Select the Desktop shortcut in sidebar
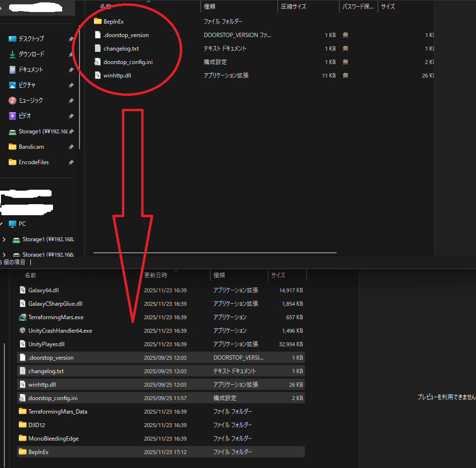The height and width of the screenshot is (468, 476). (13, 39)
